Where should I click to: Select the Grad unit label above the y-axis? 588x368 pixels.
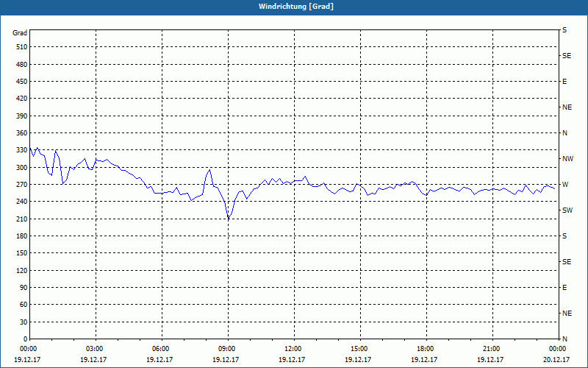click(x=20, y=33)
